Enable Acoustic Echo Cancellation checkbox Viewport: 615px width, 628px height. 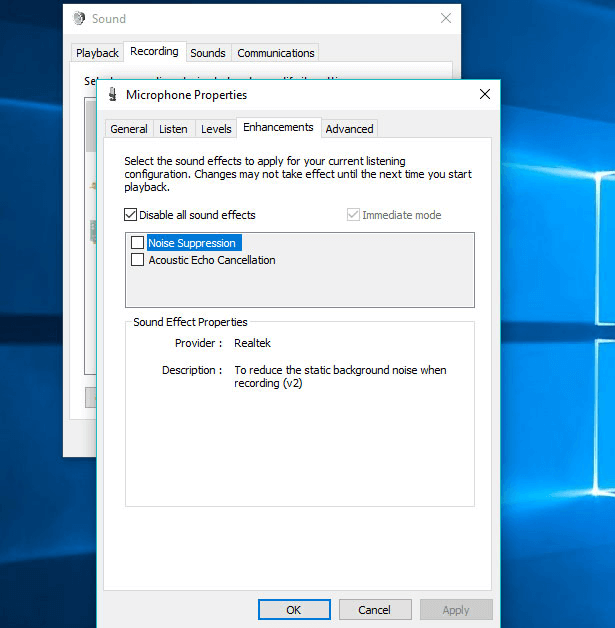tap(138, 260)
